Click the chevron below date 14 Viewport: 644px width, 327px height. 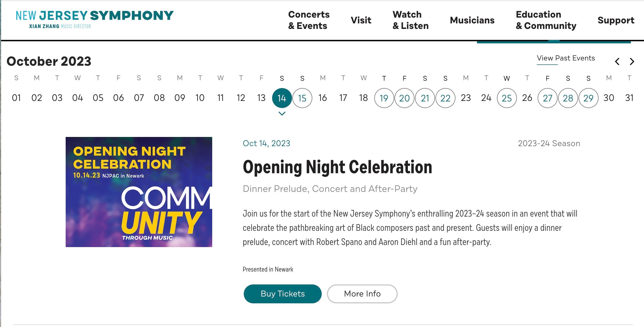click(282, 114)
